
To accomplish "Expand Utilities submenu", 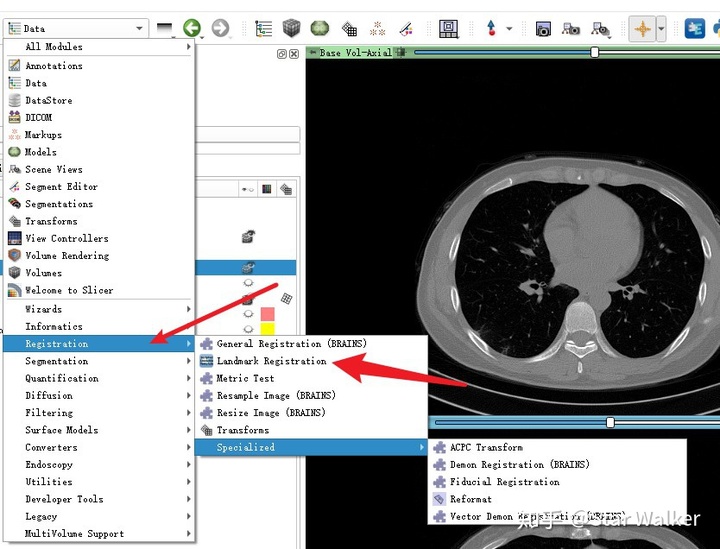I will point(99,482).
